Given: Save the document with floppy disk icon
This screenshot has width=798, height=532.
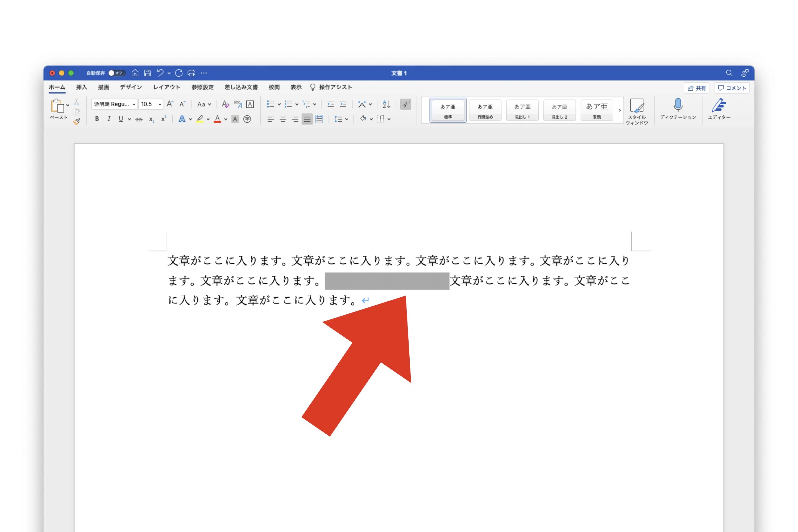Looking at the screenshot, I should pos(148,73).
